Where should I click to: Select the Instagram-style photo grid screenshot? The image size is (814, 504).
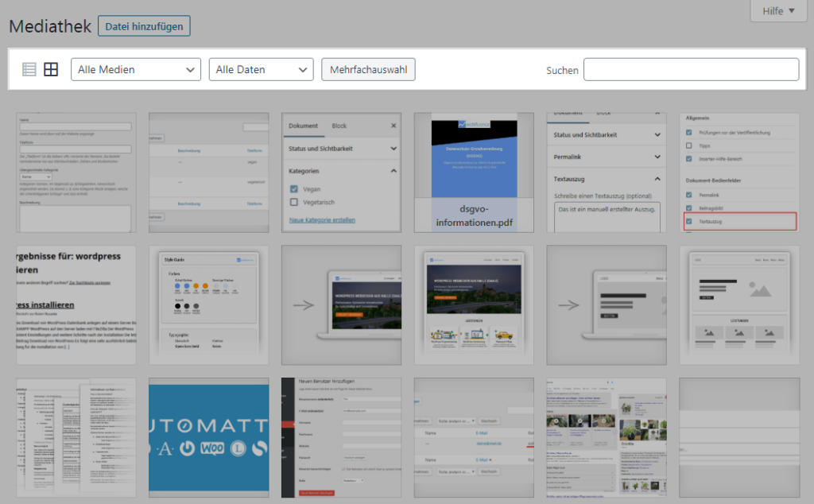pyautogui.click(x=607, y=438)
